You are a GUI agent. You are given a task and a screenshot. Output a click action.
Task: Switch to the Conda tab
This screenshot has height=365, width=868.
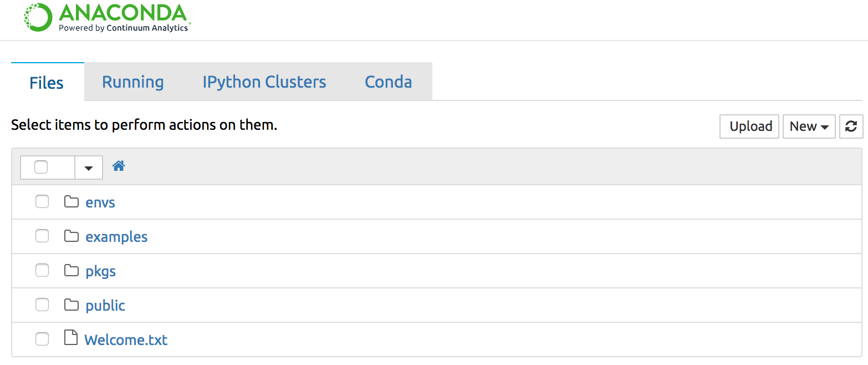(389, 82)
